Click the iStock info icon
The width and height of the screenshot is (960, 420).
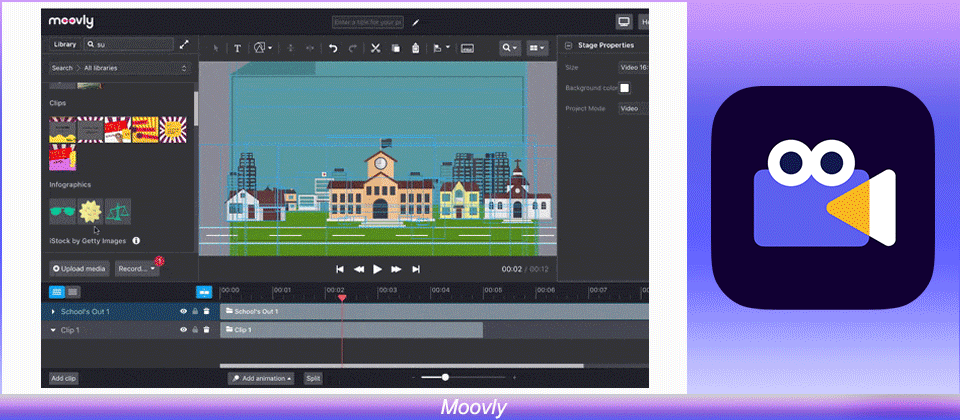point(136,241)
